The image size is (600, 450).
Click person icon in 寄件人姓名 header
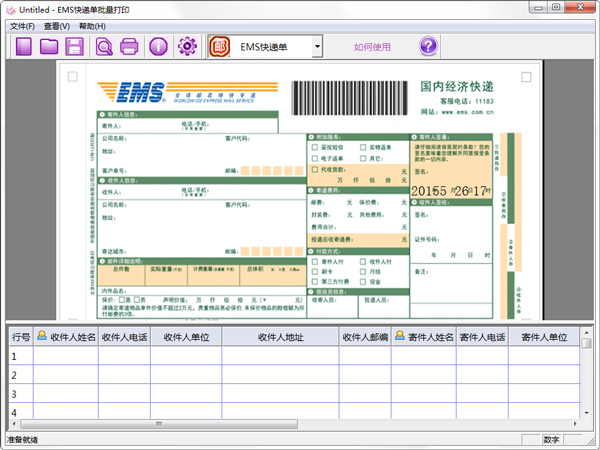click(x=400, y=336)
